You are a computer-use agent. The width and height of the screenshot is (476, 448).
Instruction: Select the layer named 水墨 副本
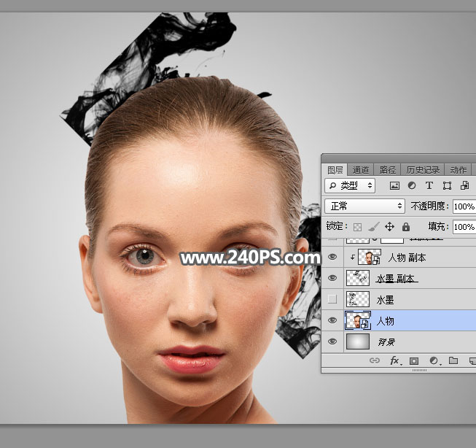tap(397, 279)
